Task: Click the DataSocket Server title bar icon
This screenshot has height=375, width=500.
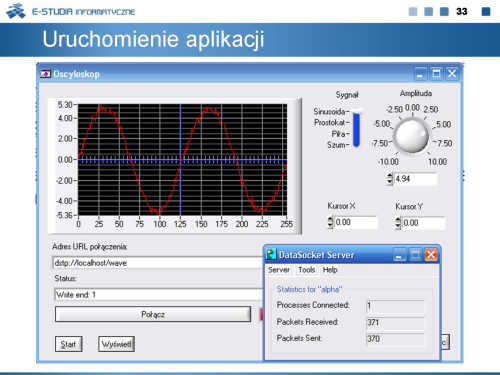Action: (271, 255)
